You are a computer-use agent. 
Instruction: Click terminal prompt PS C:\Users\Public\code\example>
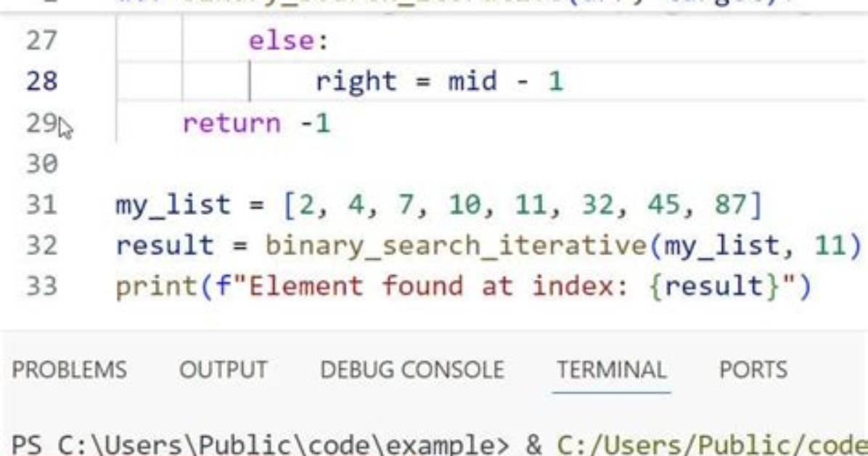(x=260, y=444)
